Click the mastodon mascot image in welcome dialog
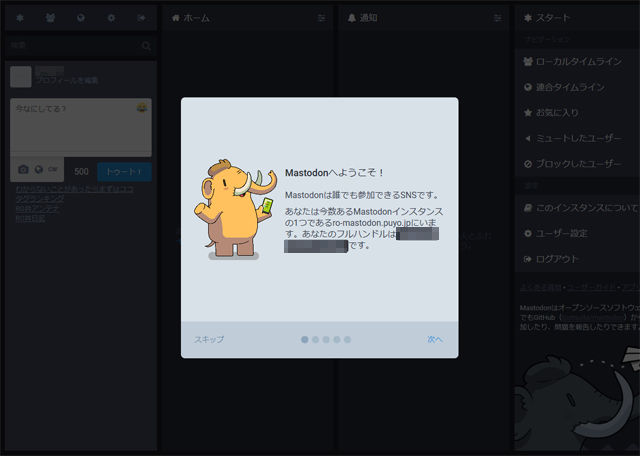 (235, 209)
